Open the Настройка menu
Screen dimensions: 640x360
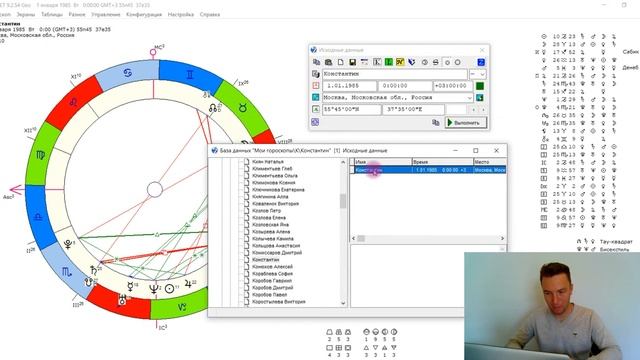[x=180, y=14]
